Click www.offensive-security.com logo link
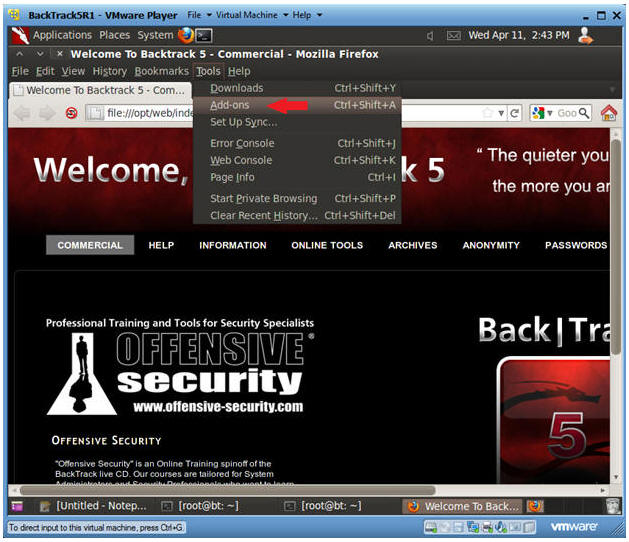This screenshot has width=629, height=542. [218, 407]
